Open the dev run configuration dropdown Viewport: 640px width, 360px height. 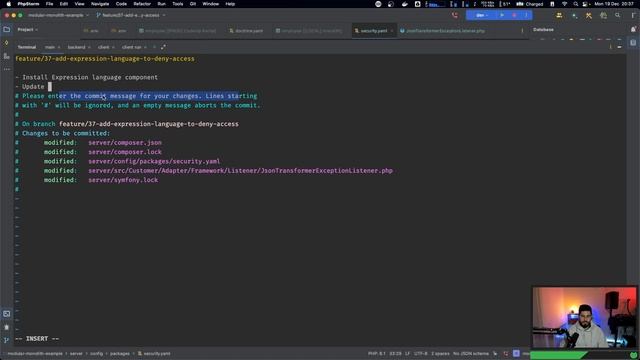[482, 15]
